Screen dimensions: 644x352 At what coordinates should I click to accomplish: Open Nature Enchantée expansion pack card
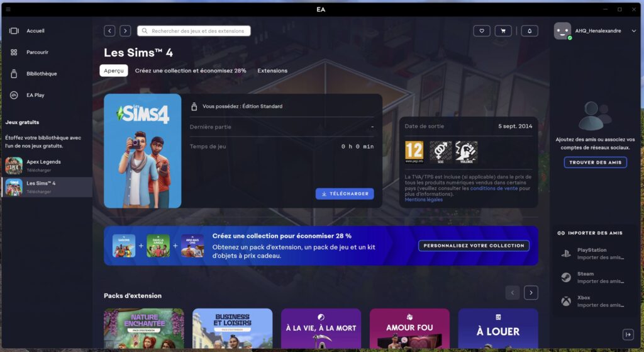pyautogui.click(x=144, y=329)
